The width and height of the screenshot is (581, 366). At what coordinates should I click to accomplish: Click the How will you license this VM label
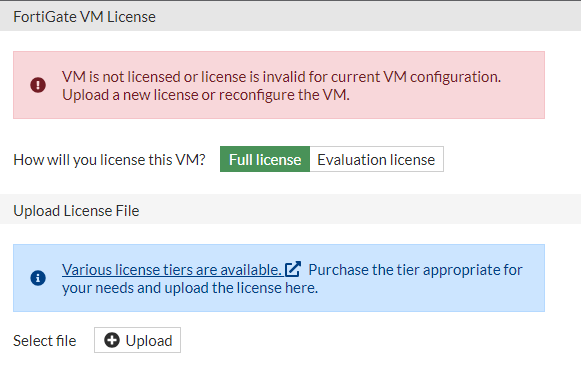coord(109,160)
